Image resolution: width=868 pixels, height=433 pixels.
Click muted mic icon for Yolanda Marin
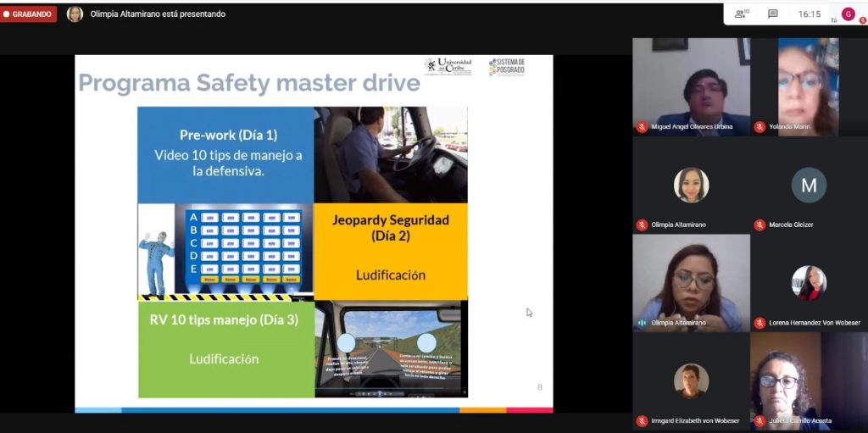pyautogui.click(x=759, y=127)
